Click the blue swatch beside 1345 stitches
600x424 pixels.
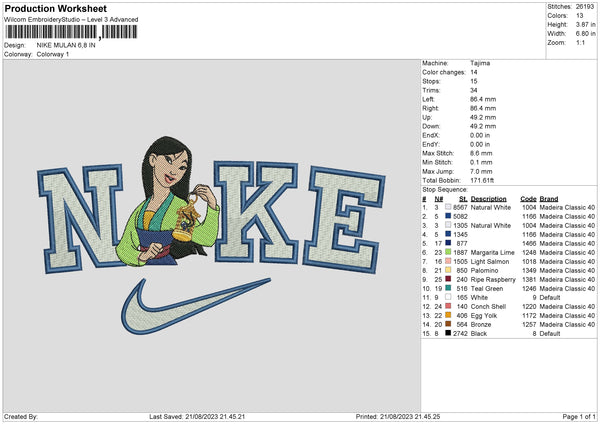pyautogui.click(x=448, y=234)
